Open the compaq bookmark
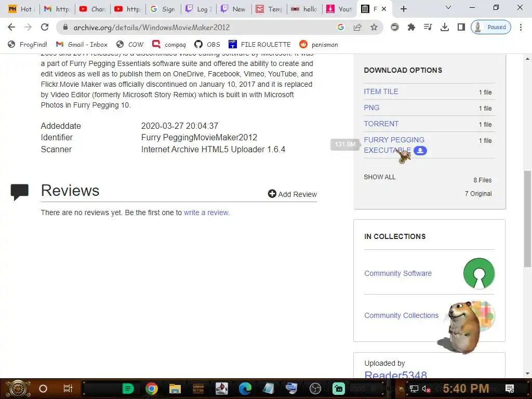 click(x=169, y=45)
